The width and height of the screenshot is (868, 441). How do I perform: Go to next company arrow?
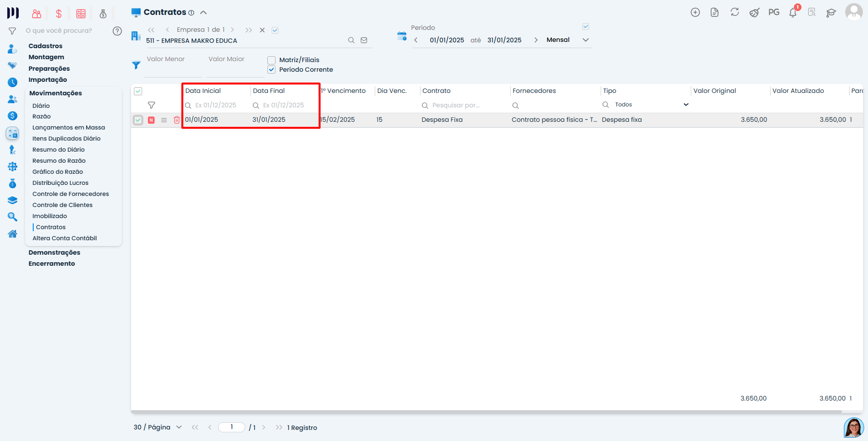(x=233, y=30)
